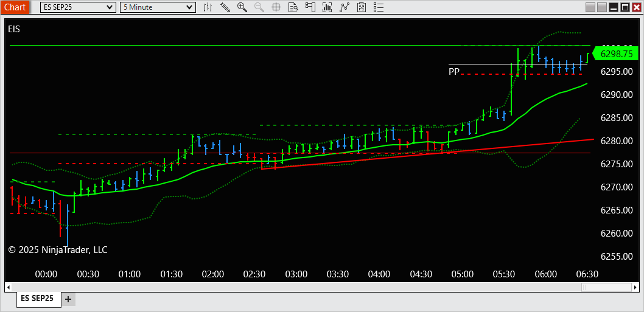Click the EIS indicator label
Screen dimensions: 644x312
tap(14, 29)
